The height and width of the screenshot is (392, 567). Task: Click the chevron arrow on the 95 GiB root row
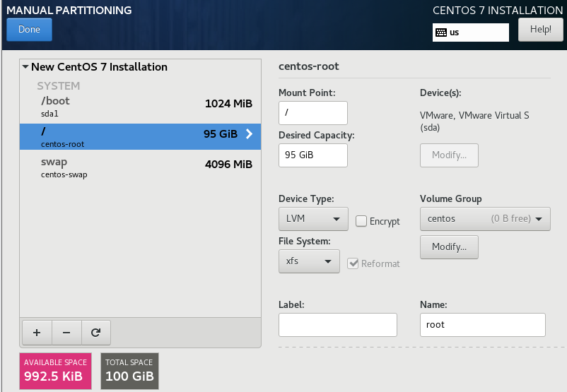click(249, 134)
